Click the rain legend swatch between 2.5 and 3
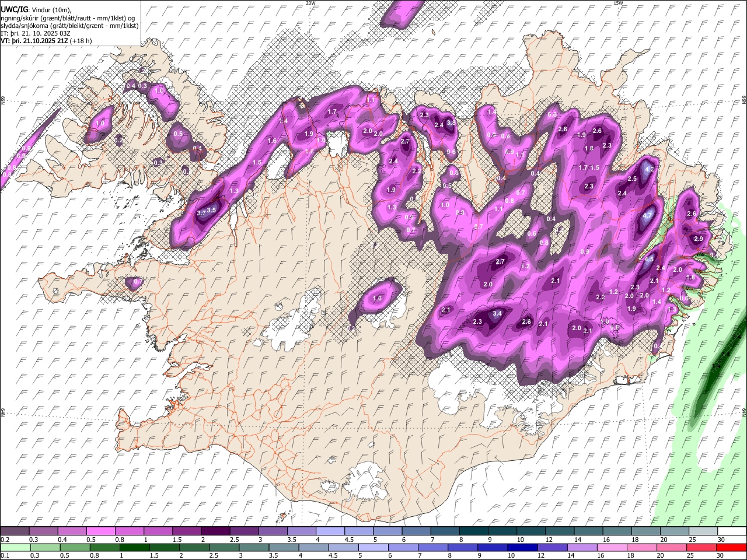 tap(224, 547)
